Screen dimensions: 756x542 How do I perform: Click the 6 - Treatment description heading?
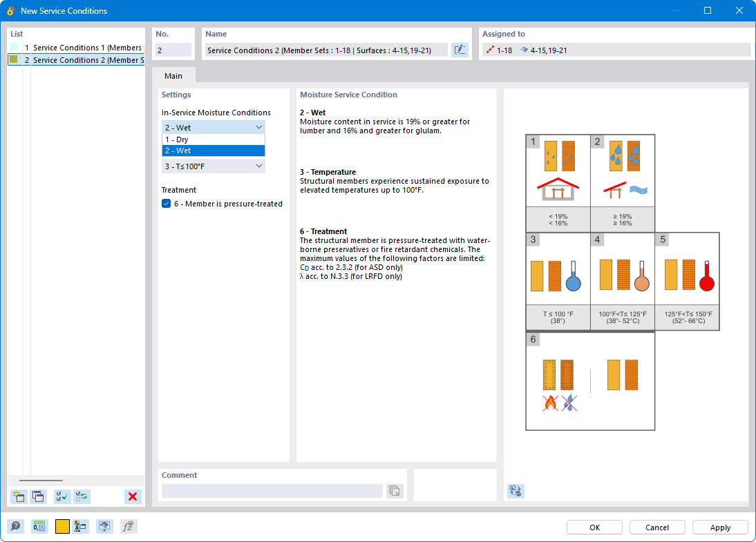tap(323, 231)
